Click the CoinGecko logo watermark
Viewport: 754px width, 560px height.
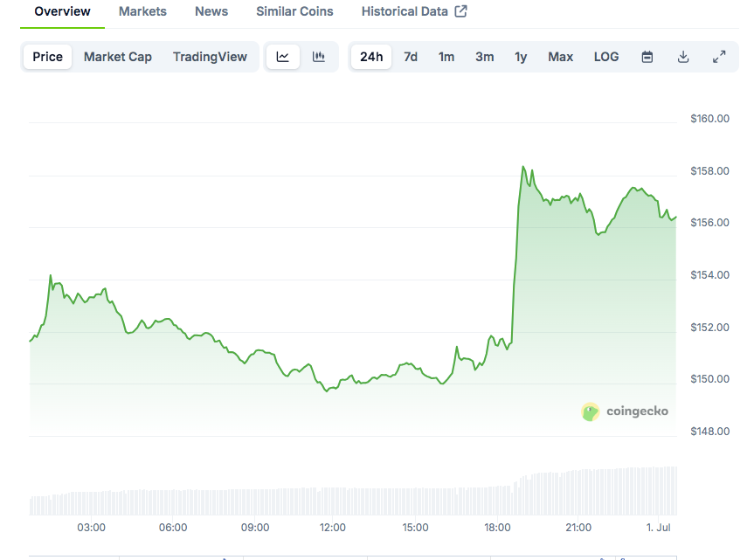[x=625, y=411]
